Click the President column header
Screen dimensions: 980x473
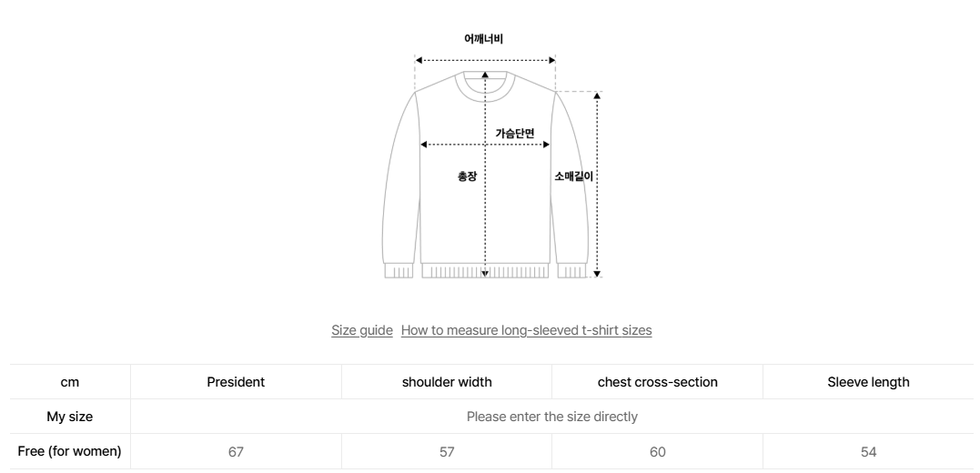point(236,382)
